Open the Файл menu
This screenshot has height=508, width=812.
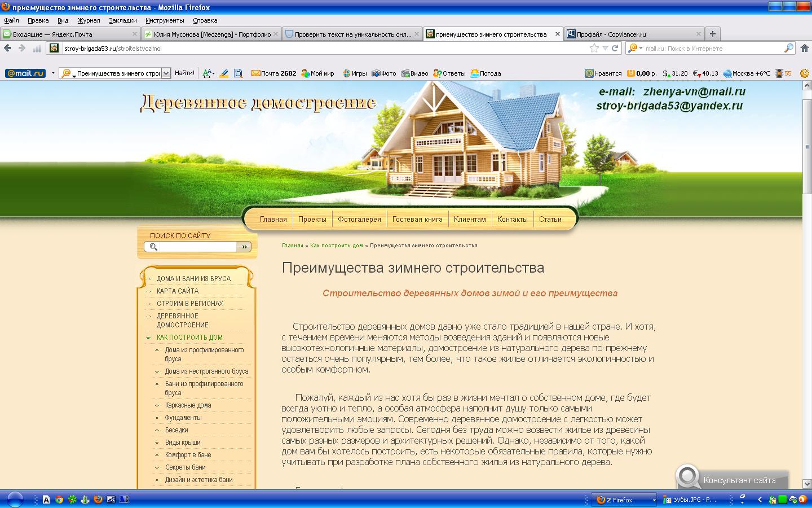[11, 20]
